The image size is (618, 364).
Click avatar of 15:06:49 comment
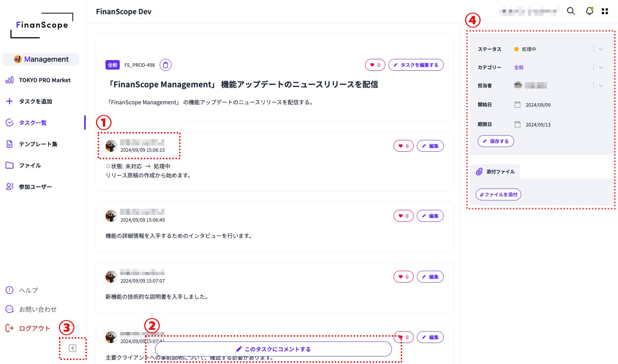click(x=111, y=216)
